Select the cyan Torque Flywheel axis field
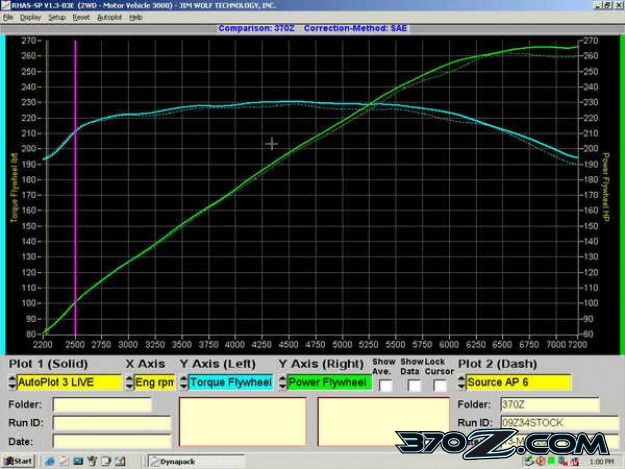The width and height of the screenshot is (625, 469). click(231, 383)
